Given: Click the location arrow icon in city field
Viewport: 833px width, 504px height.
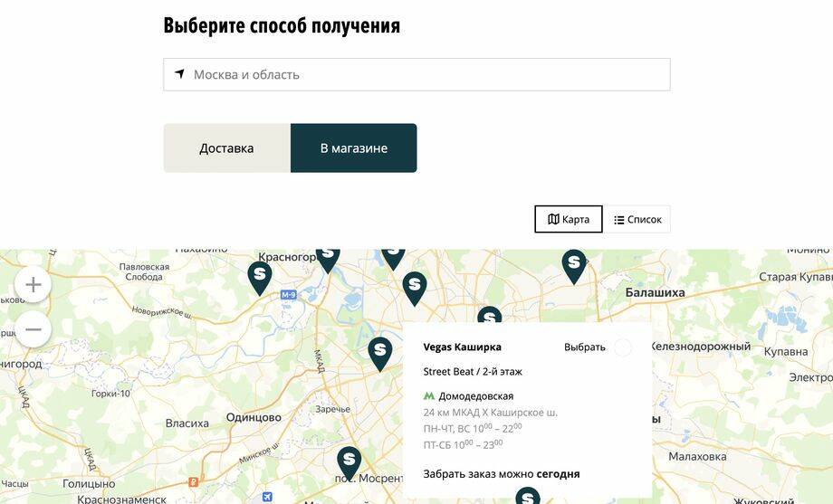Looking at the screenshot, I should click(179, 74).
